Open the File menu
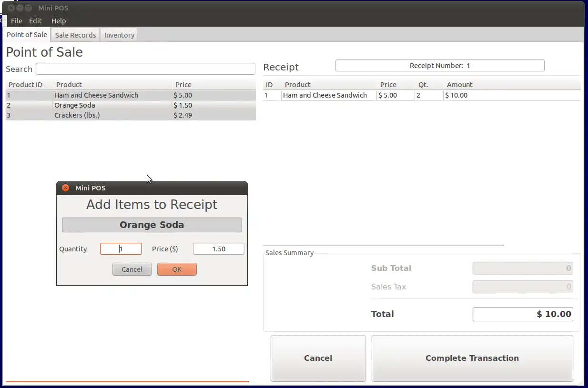The image size is (588, 388). click(x=17, y=21)
